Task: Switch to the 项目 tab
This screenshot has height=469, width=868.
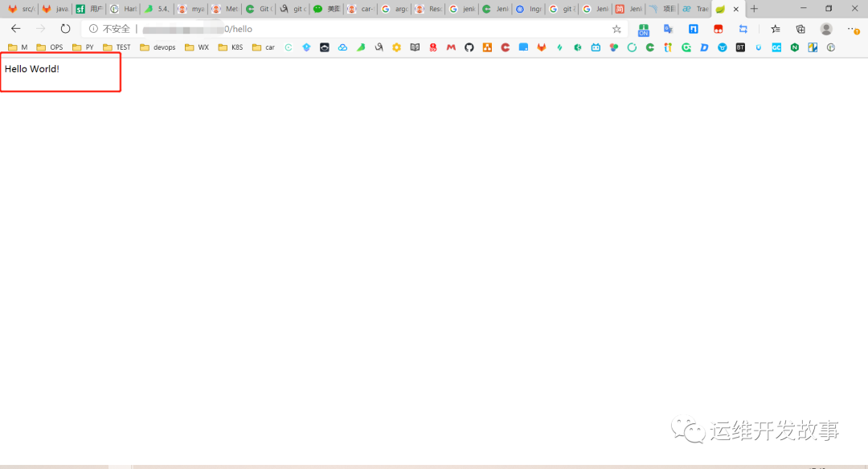Action: click(x=662, y=9)
